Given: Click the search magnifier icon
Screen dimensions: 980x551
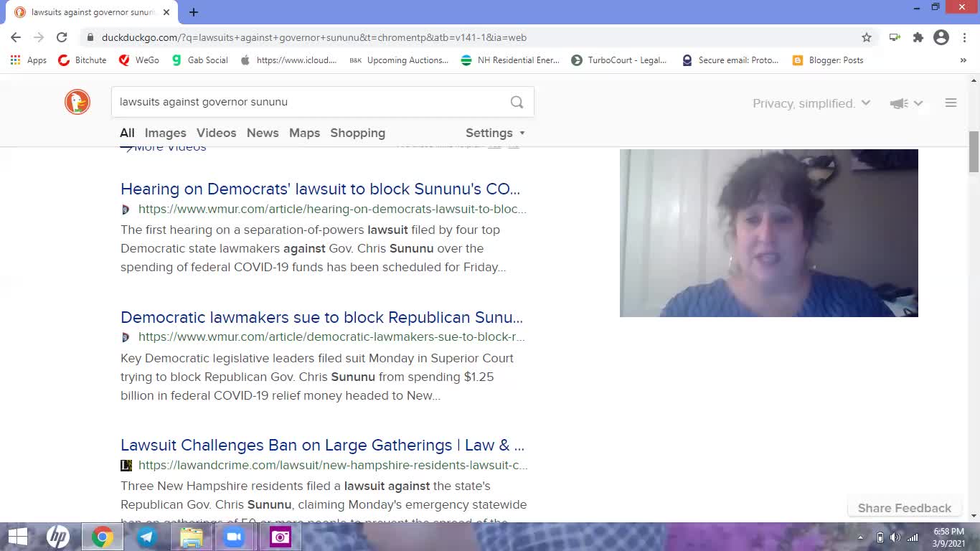Looking at the screenshot, I should click(517, 102).
